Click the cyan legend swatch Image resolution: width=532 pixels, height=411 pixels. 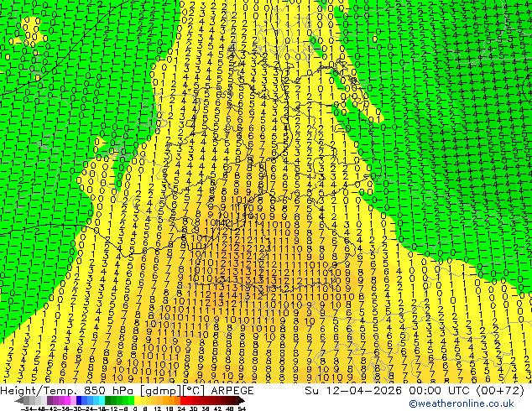point(102,401)
